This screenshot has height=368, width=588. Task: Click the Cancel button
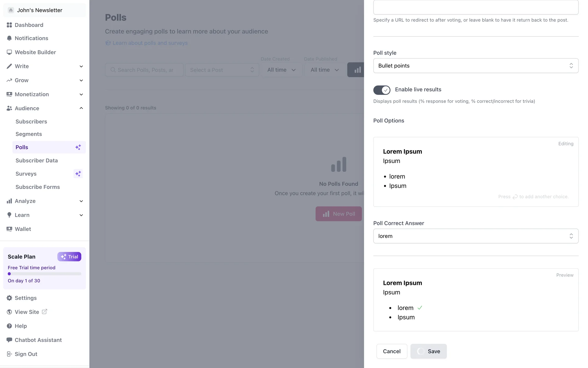coord(392,351)
